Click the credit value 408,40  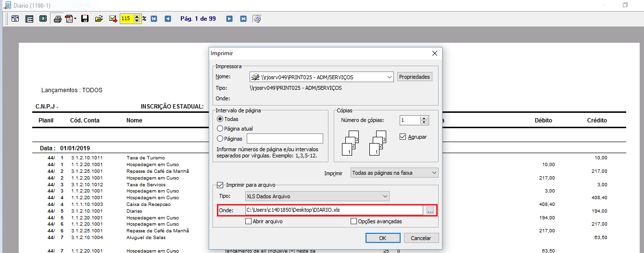(x=599, y=197)
